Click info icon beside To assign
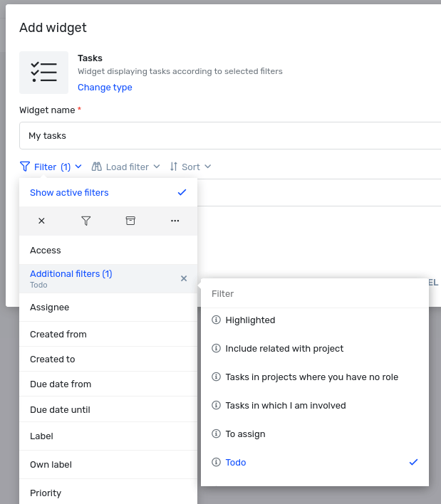This screenshot has width=441, height=504. click(x=216, y=434)
